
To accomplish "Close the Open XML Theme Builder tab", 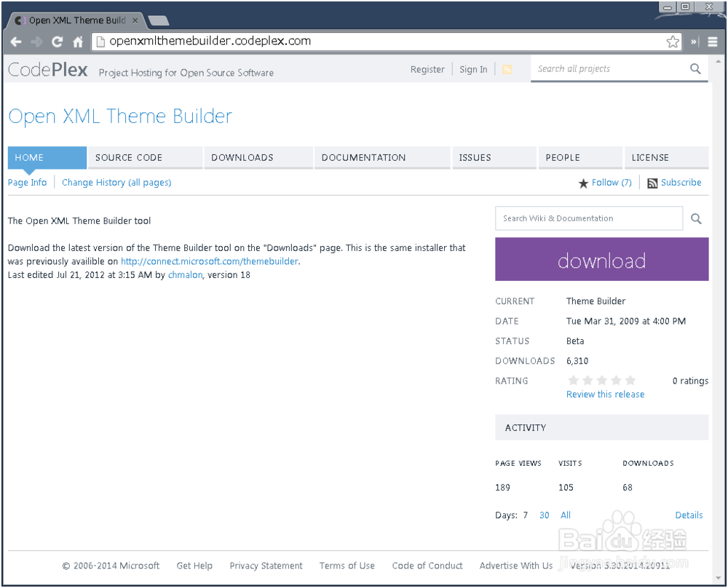I will [135, 20].
